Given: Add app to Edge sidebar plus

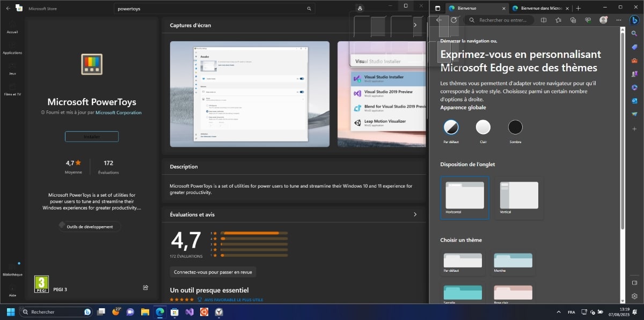Looking at the screenshot, I should (634, 129).
